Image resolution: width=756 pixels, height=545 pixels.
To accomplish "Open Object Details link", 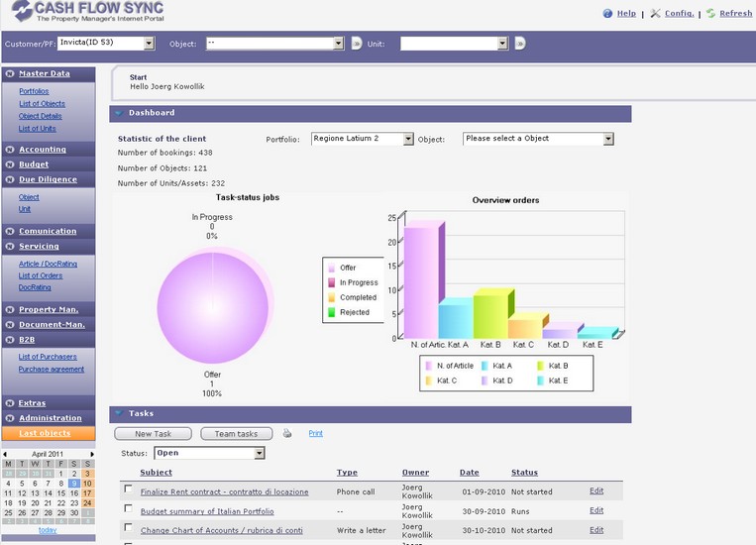I will pos(40,116).
